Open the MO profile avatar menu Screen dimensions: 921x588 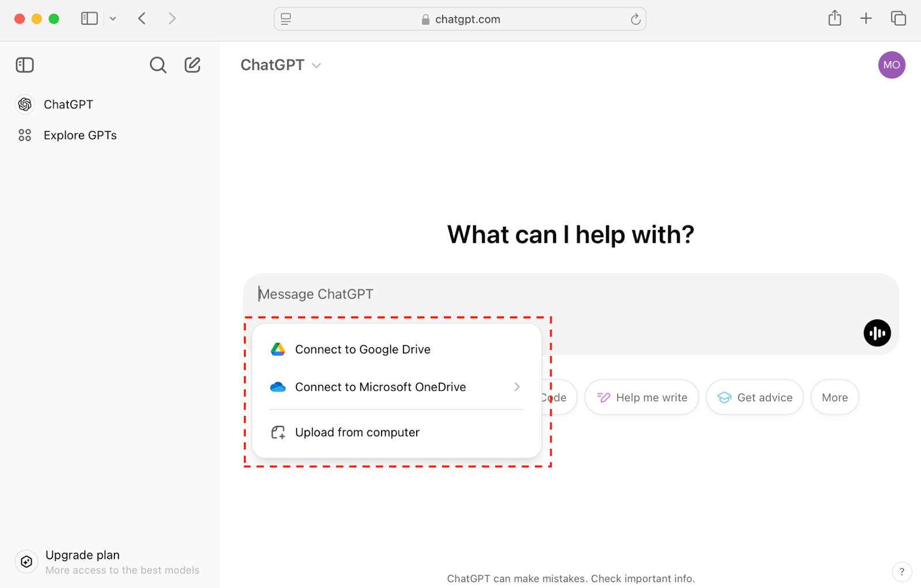(x=892, y=65)
